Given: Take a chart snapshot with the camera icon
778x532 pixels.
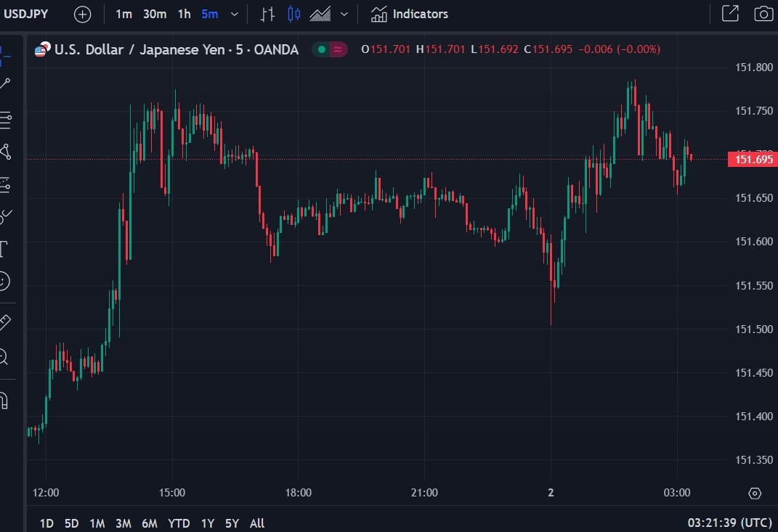Looking at the screenshot, I should point(763,14).
